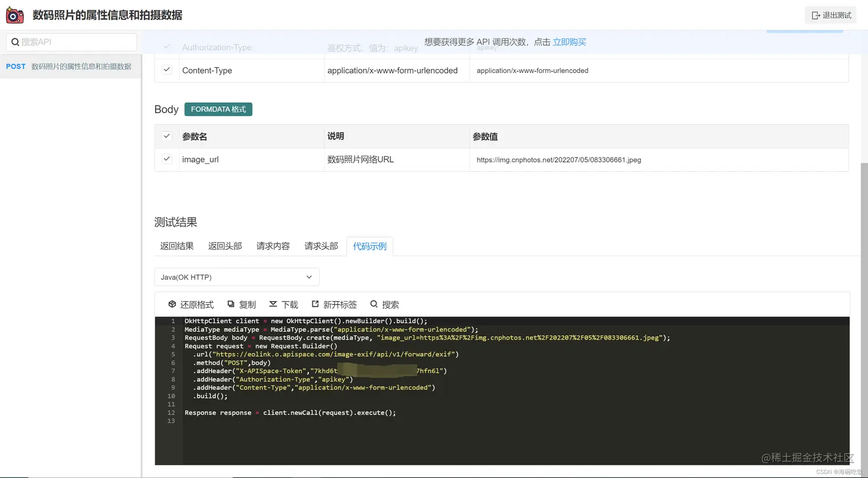Image resolution: width=868 pixels, height=478 pixels.
Task: Click the X-APISpace-Token addHeader code line
Action: [320, 371]
